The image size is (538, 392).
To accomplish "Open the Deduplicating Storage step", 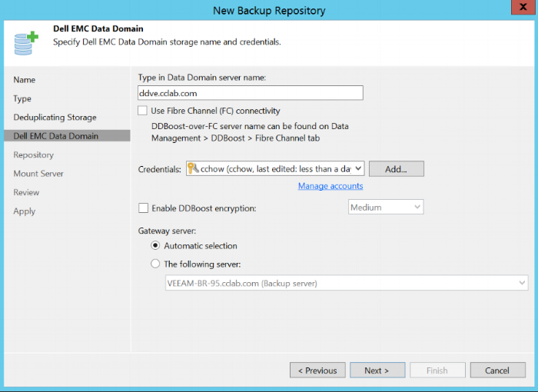I will pyautogui.click(x=55, y=118).
